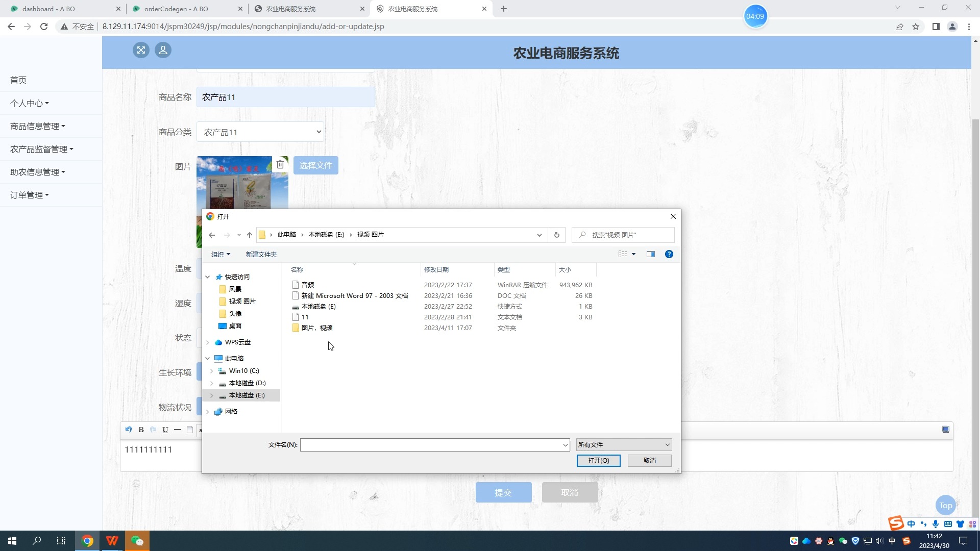The image size is (980, 551).
Task: Expand the 网络 tree node
Action: (x=208, y=412)
